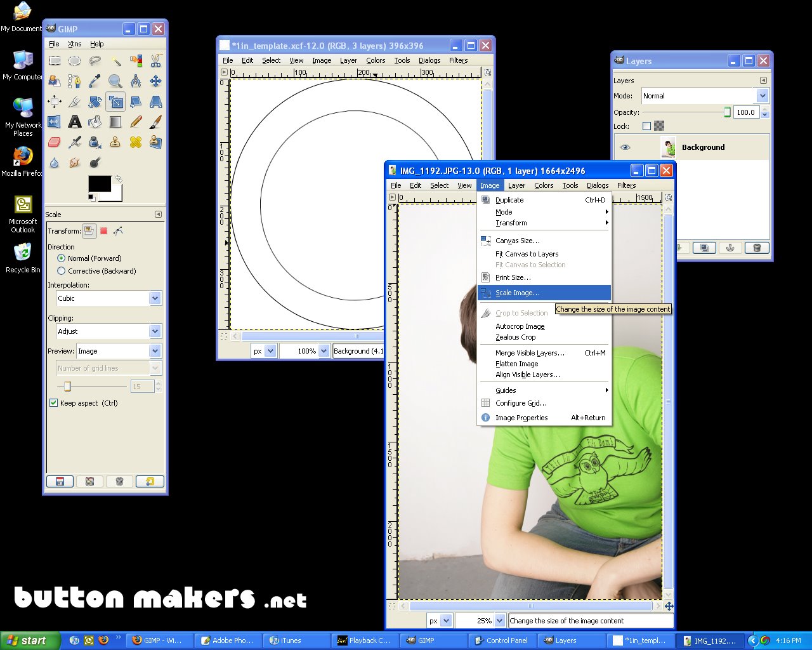Image resolution: width=812 pixels, height=650 pixels.
Task: Select the Color Picker eyedropper tool
Action: click(x=95, y=81)
